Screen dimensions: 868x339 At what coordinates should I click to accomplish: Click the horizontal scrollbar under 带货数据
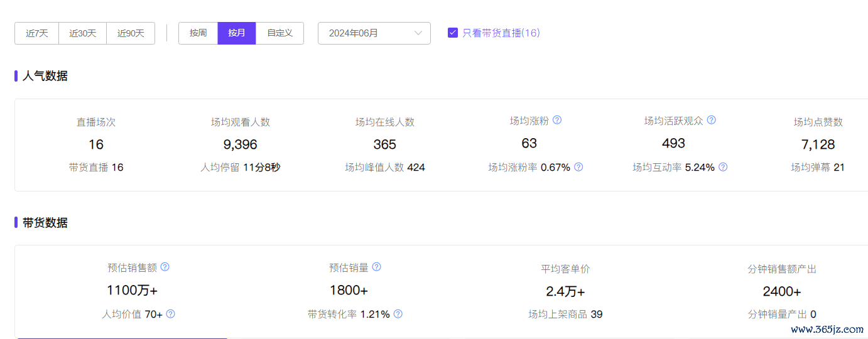tap(122, 338)
